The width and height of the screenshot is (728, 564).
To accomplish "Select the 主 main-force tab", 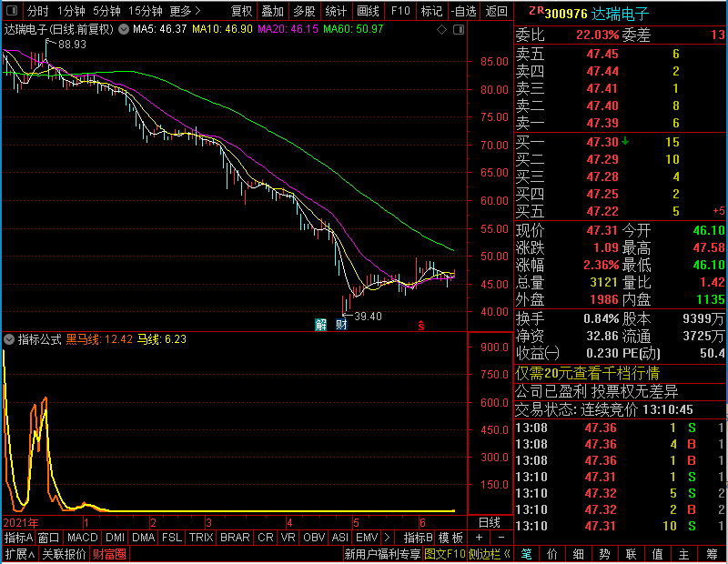I will [x=684, y=554].
